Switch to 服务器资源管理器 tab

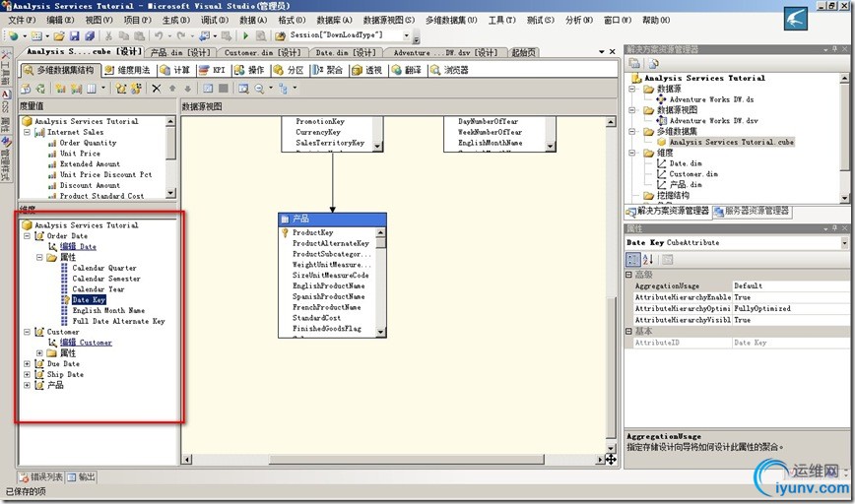[752, 212]
